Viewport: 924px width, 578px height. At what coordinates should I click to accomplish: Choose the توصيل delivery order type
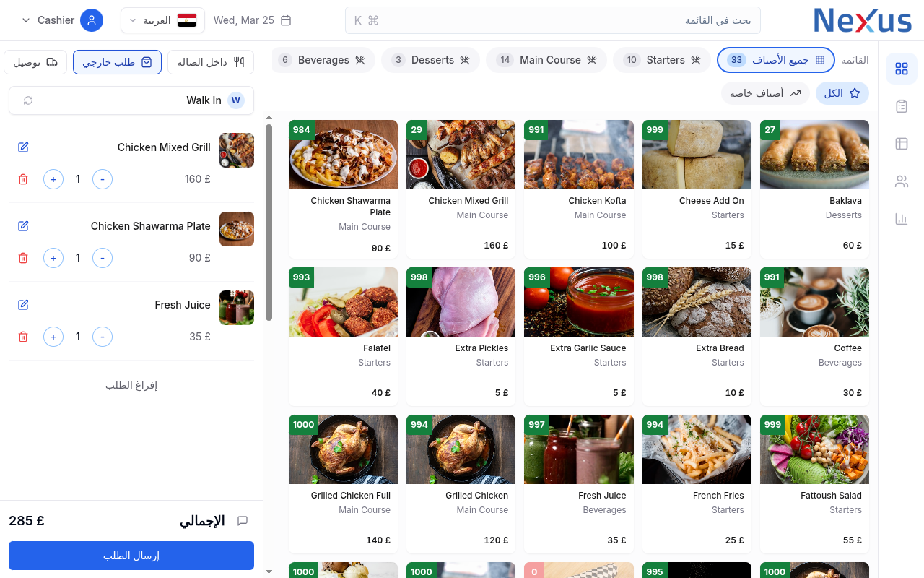(35, 62)
